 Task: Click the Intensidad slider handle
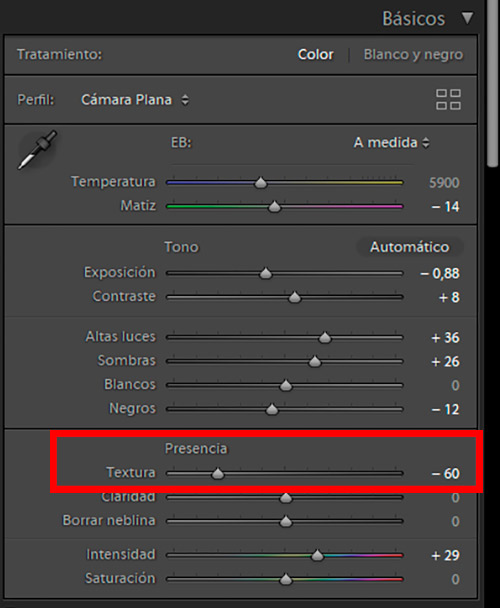[x=317, y=555]
